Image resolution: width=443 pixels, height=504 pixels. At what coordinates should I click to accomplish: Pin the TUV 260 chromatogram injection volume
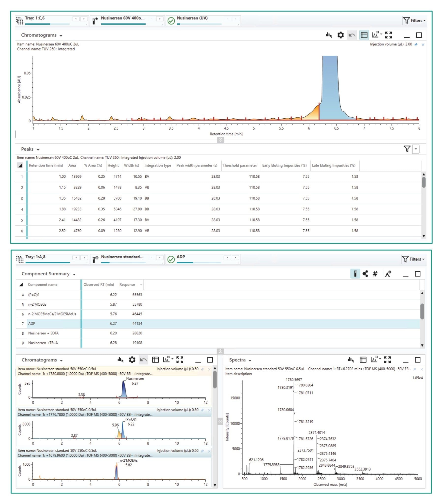[416, 44]
